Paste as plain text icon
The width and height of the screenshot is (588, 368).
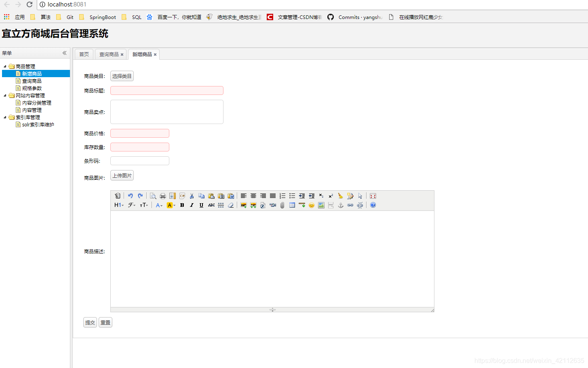[x=221, y=196]
